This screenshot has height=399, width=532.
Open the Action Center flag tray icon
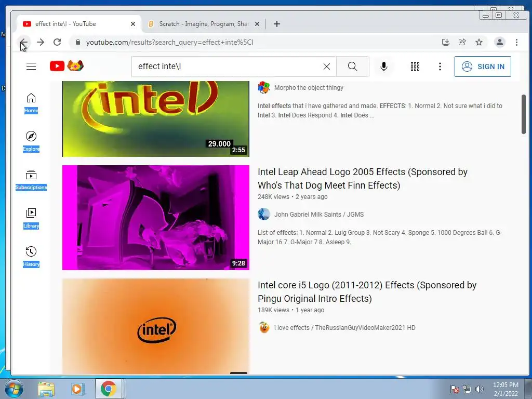click(455, 389)
